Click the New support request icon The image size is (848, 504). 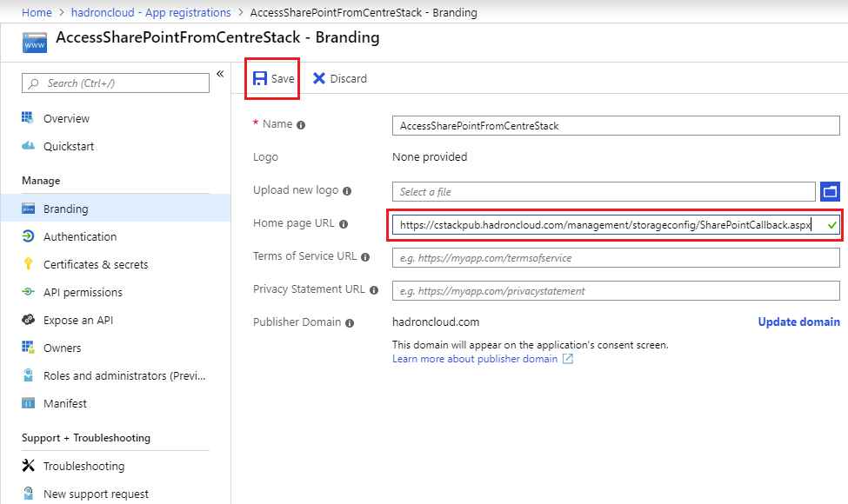(28, 494)
